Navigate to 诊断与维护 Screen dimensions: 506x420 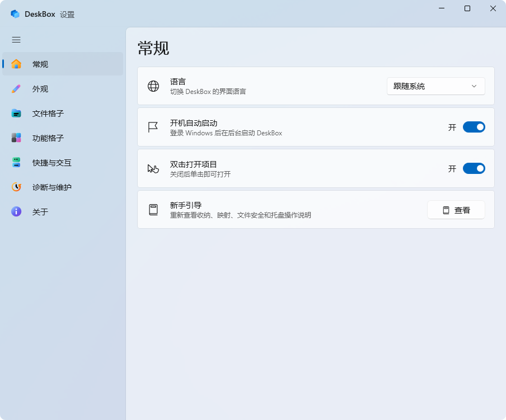point(63,187)
